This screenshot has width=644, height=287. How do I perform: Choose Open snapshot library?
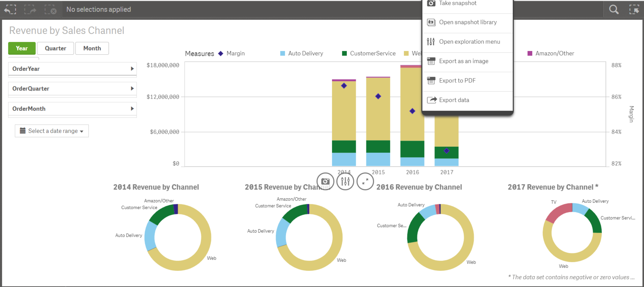click(x=467, y=23)
